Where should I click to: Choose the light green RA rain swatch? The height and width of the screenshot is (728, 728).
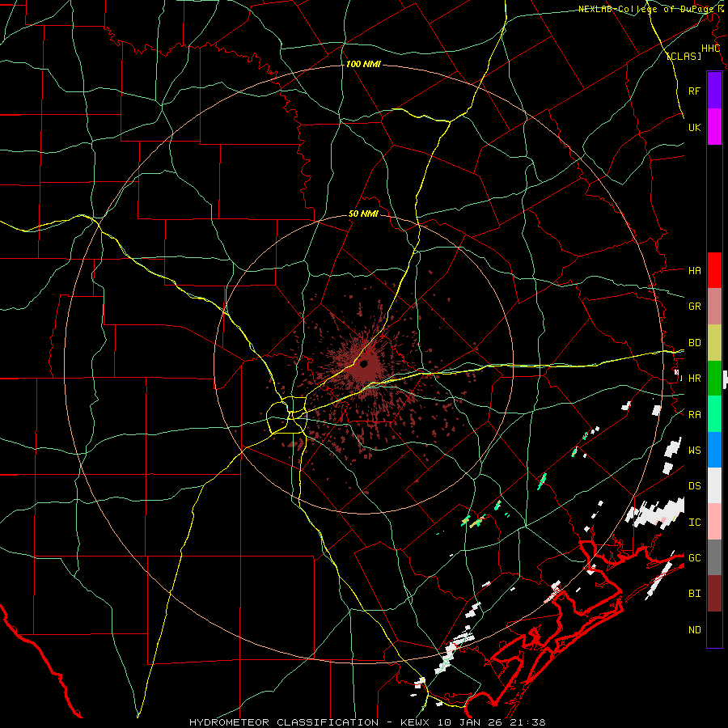pos(714,414)
